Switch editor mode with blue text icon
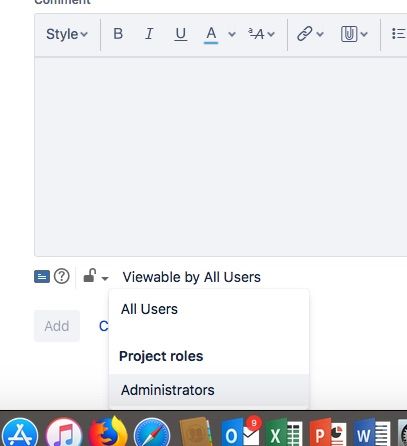 [x=42, y=276]
